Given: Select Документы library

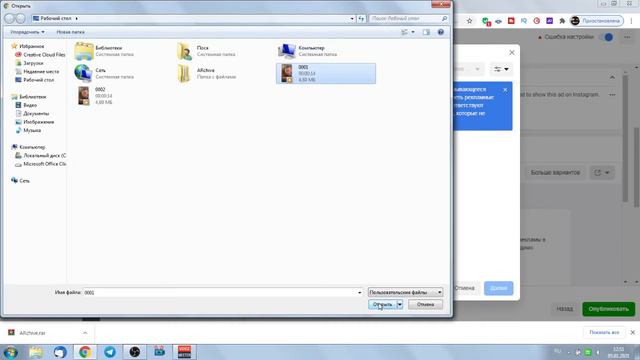Looking at the screenshot, I should [x=36, y=113].
